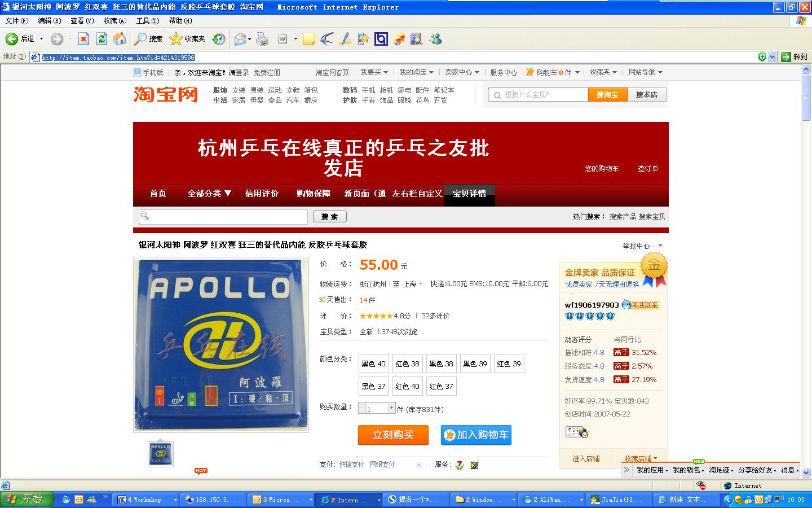The width and height of the screenshot is (812, 508).
Task: Open the 查看 menu
Action: tap(82, 21)
